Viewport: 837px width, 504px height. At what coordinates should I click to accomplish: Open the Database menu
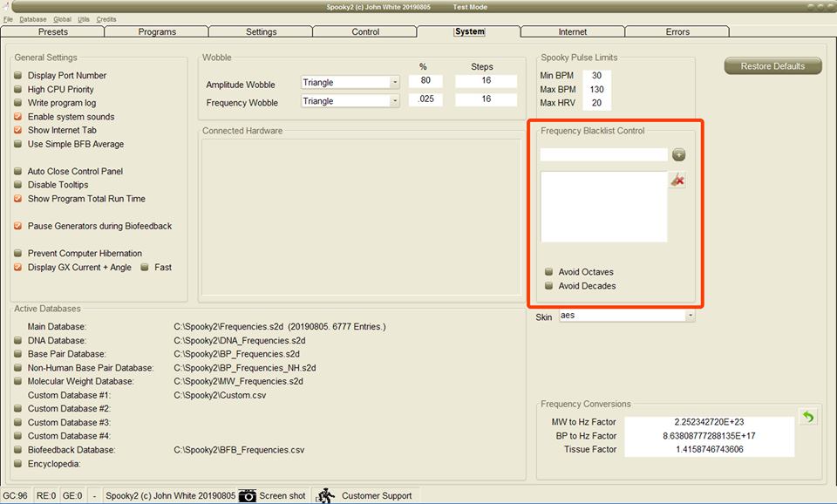coord(33,19)
